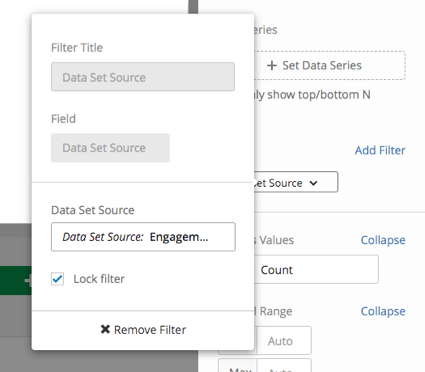Image resolution: width=425 pixels, height=372 pixels.
Task: Click the Filter Title text field
Action: pos(143,77)
